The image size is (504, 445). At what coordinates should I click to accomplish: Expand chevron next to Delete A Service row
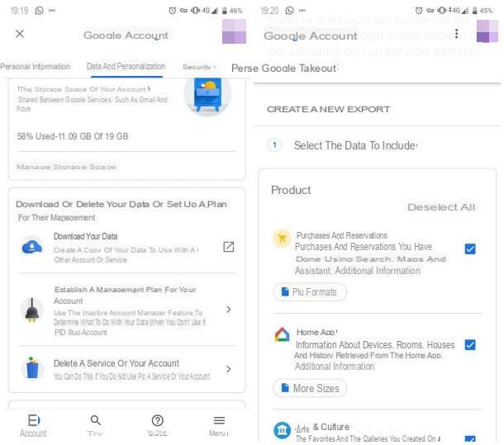pyautogui.click(x=229, y=369)
